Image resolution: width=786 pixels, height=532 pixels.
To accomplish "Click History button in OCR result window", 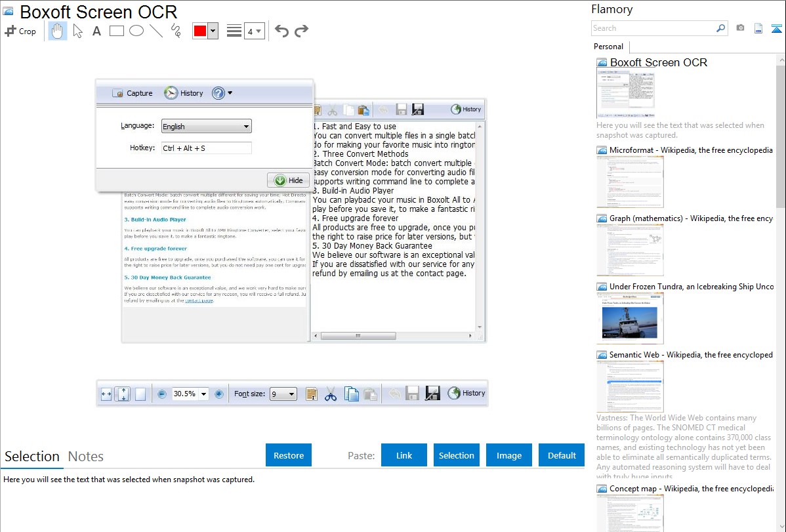I will pos(466,110).
